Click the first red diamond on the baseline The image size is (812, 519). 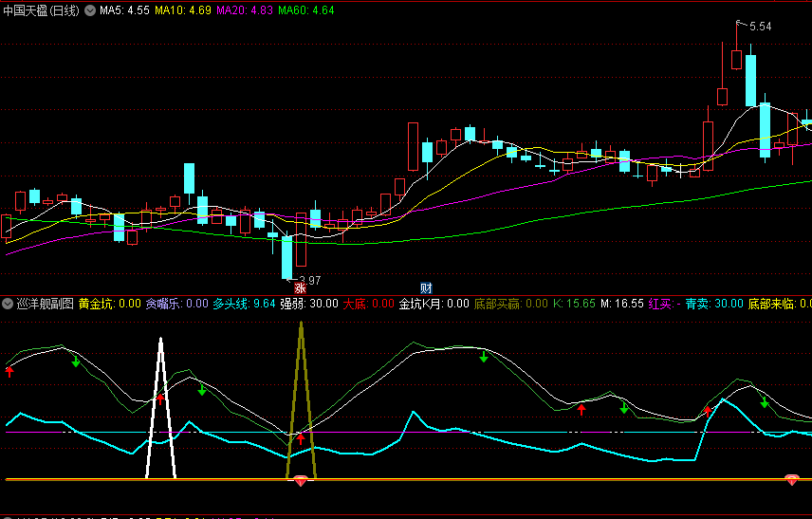click(x=301, y=482)
